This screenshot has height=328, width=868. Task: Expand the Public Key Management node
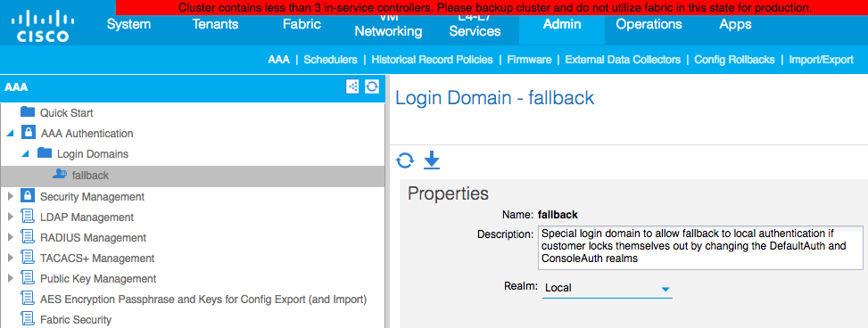(10, 279)
